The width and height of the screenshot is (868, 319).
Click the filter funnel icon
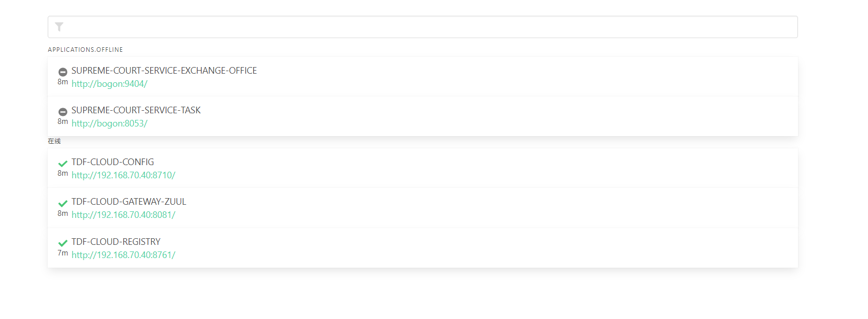pyautogui.click(x=59, y=27)
